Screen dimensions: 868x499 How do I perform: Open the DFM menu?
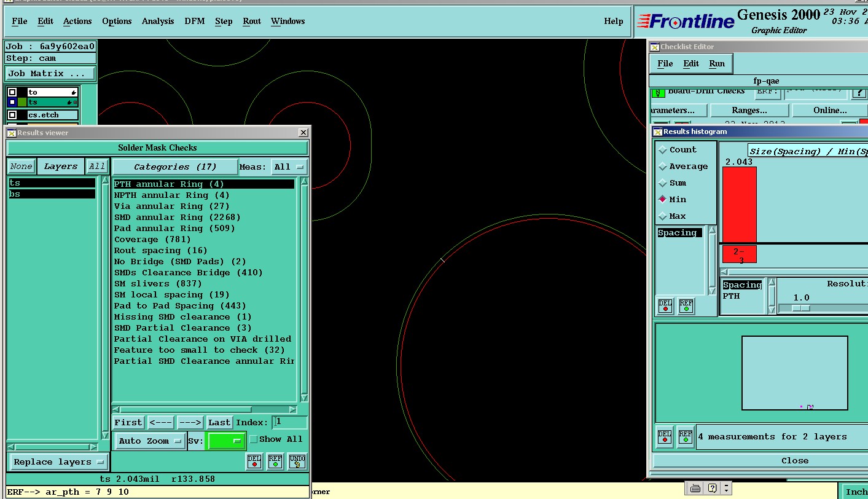pyautogui.click(x=195, y=21)
